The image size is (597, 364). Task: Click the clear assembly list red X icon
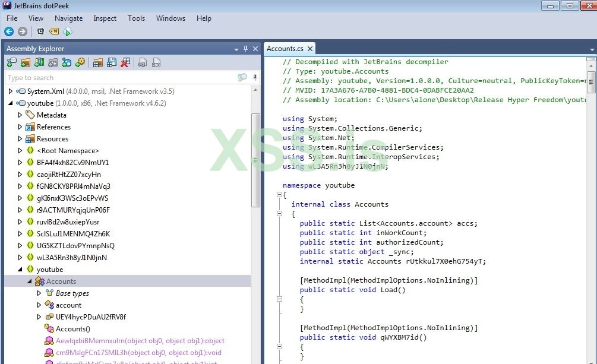tap(125, 62)
